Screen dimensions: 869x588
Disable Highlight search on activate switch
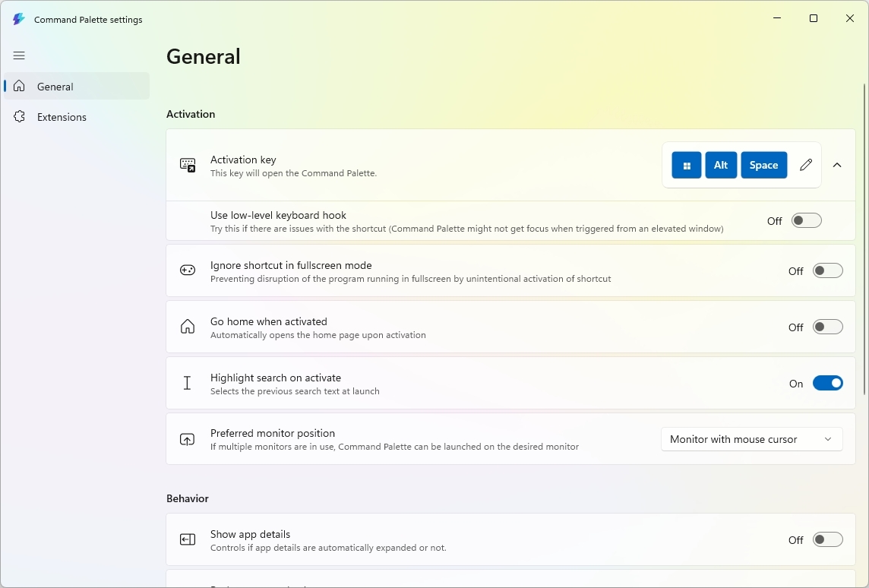click(827, 383)
